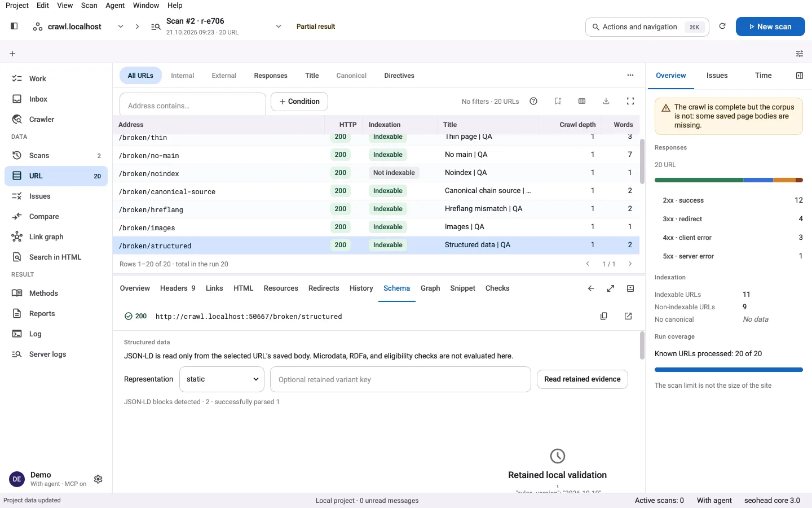Expand the detail pane diagonal arrows icon
Screen dimensions: 812x508
pyautogui.click(x=611, y=288)
